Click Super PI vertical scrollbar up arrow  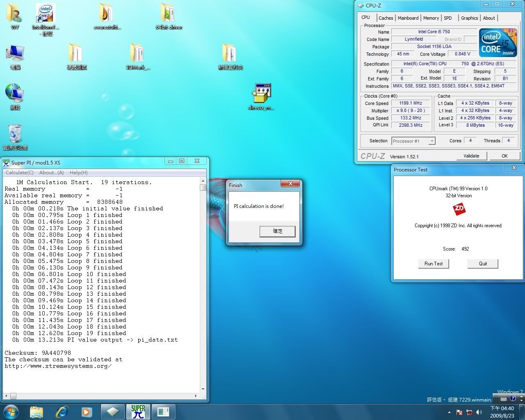(203, 181)
